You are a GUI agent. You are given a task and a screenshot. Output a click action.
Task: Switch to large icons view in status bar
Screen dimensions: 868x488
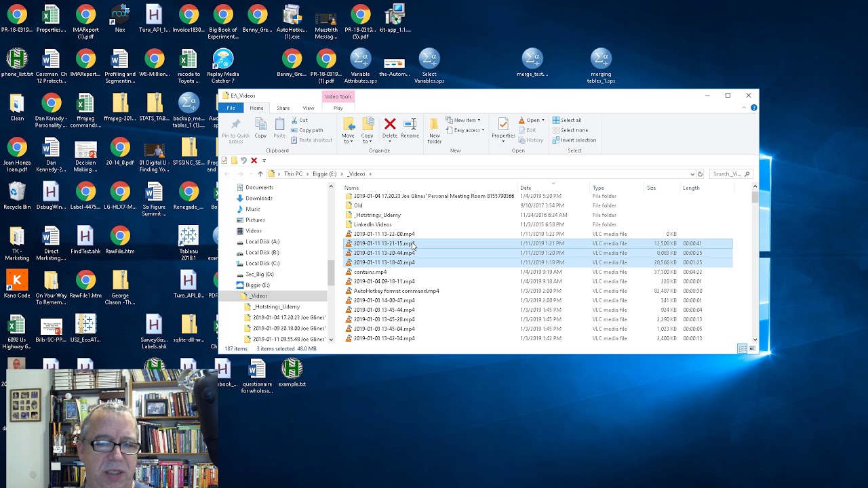751,348
